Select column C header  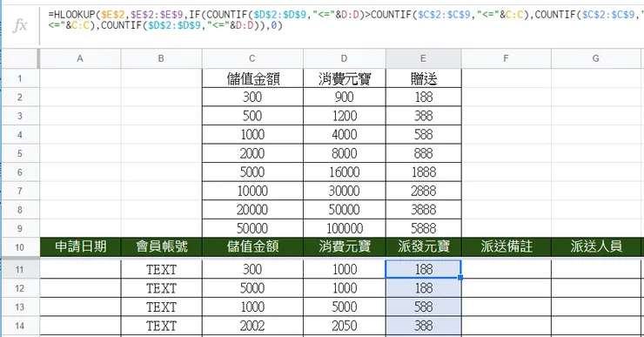tap(252, 58)
